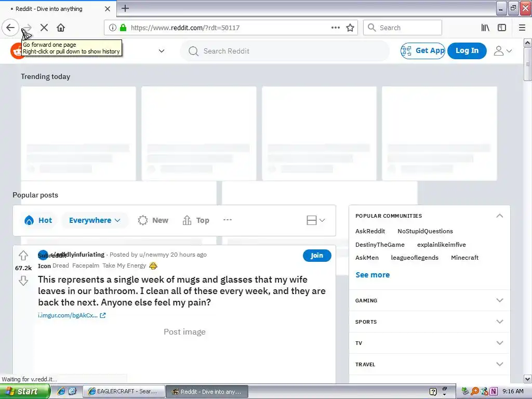This screenshot has width=532, height=399.
Task: Click the help question mark tray icon
Action: point(433,392)
